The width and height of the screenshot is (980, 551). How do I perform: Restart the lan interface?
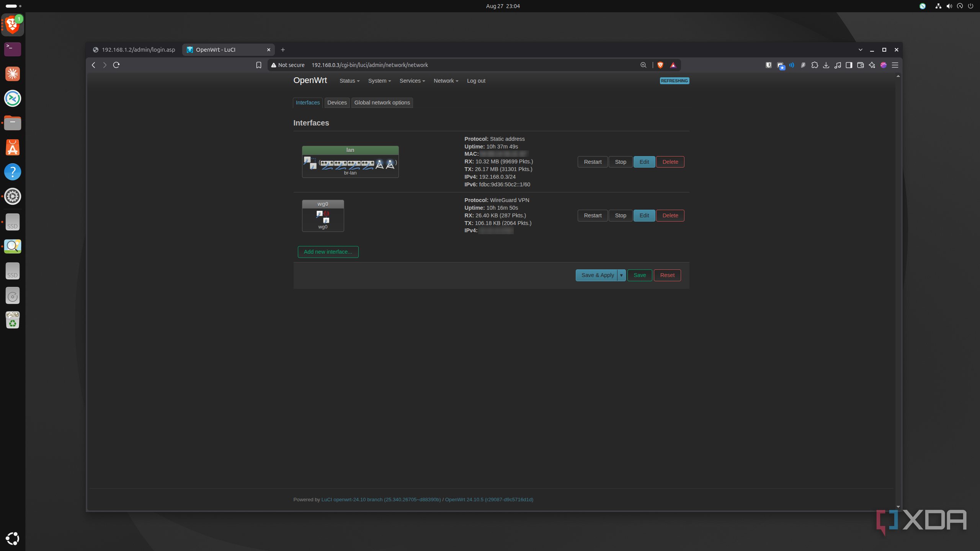coord(593,162)
